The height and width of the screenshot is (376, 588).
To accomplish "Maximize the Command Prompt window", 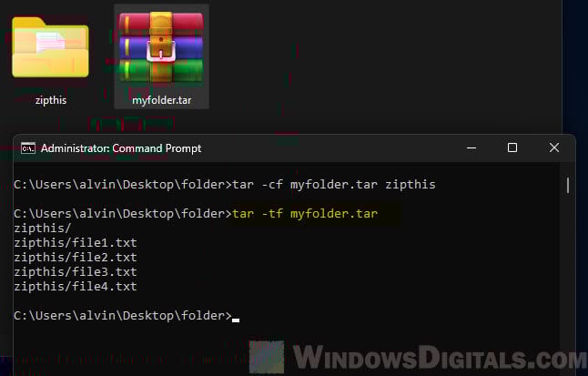I will pos(512,147).
